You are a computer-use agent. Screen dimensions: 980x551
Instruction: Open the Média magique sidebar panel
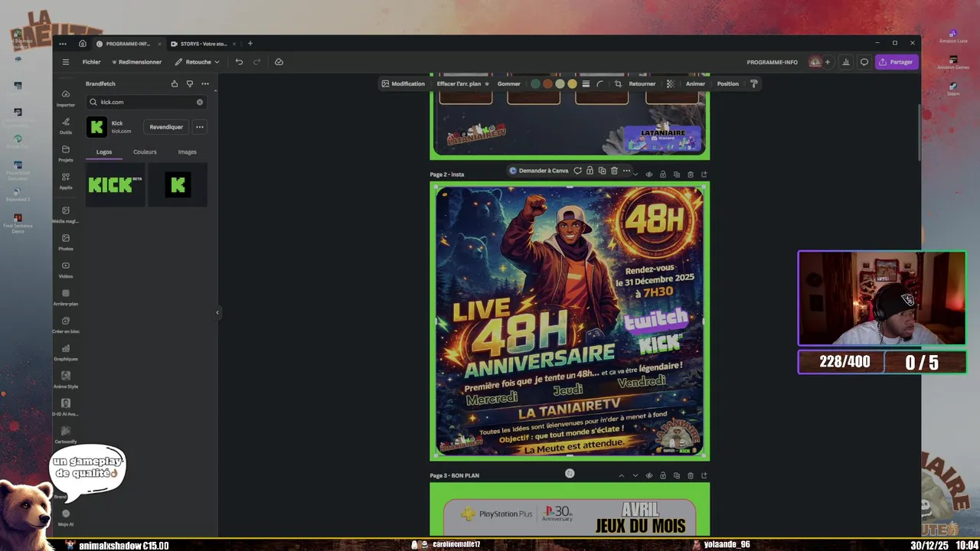tap(65, 214)
